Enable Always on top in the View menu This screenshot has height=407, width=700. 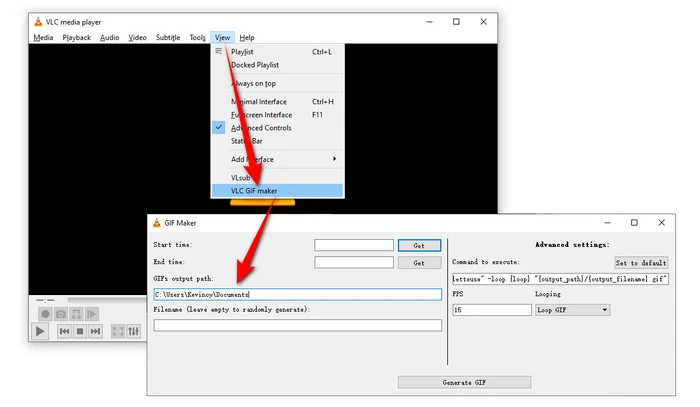pyautogui.click(x=277, y=83)
